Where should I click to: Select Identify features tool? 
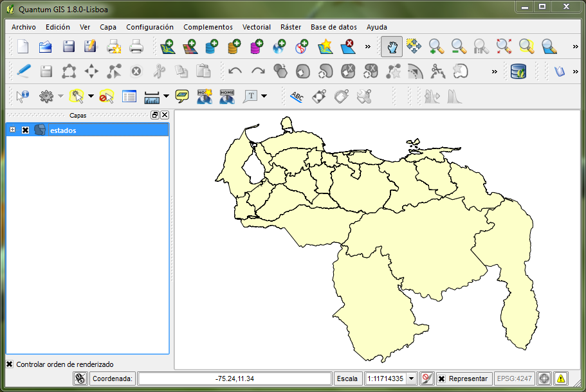[x=23, y=96]
